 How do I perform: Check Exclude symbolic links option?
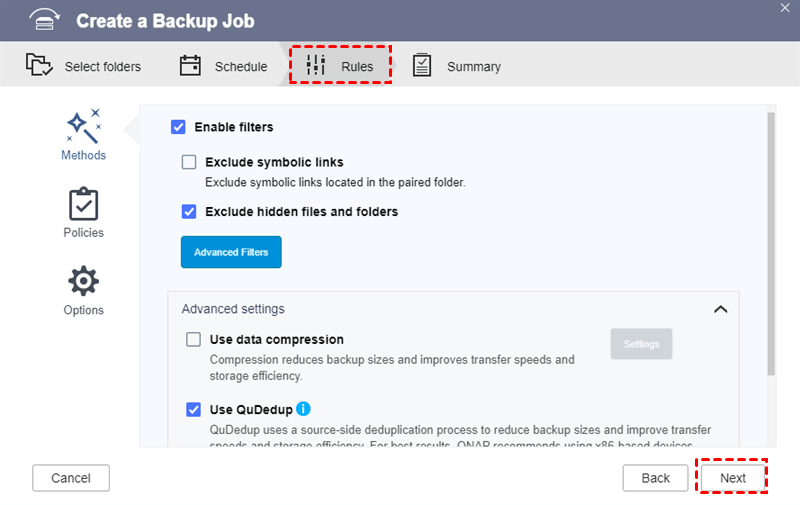[189, 162]
